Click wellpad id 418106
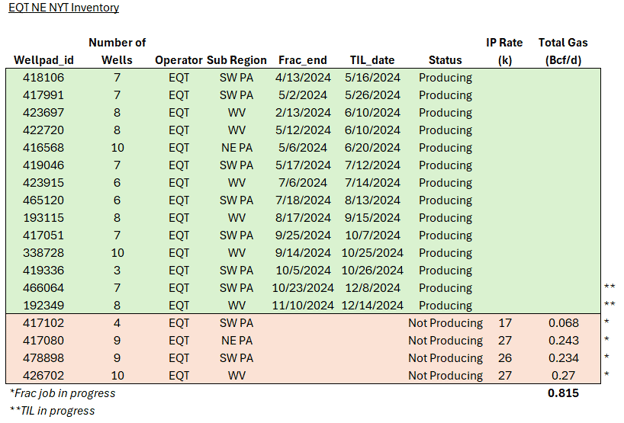 pyautogui.click(x=43, y=78)
